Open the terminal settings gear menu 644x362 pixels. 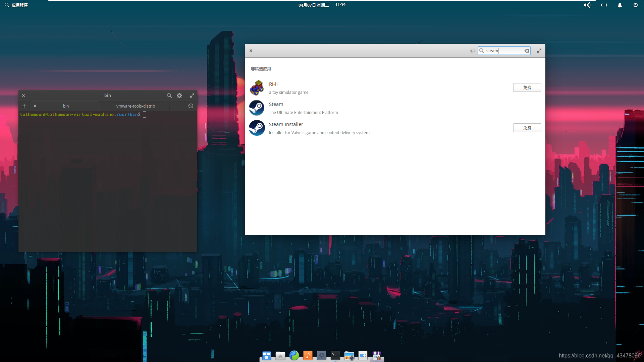pyautogui.click(x=179, y=96)
